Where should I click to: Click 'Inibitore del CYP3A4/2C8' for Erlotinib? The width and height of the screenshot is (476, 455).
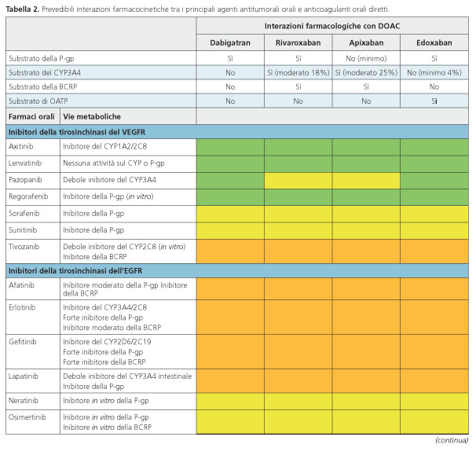pyautogui.click(x=104, y=307)
